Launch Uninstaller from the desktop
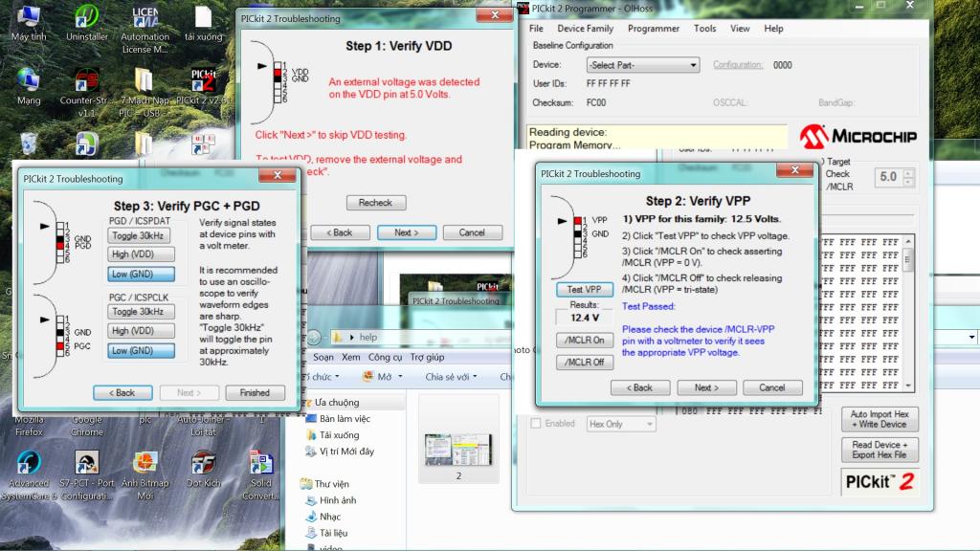Image resolution: width=980 pixels, height=551 pixels. (86, 19)
